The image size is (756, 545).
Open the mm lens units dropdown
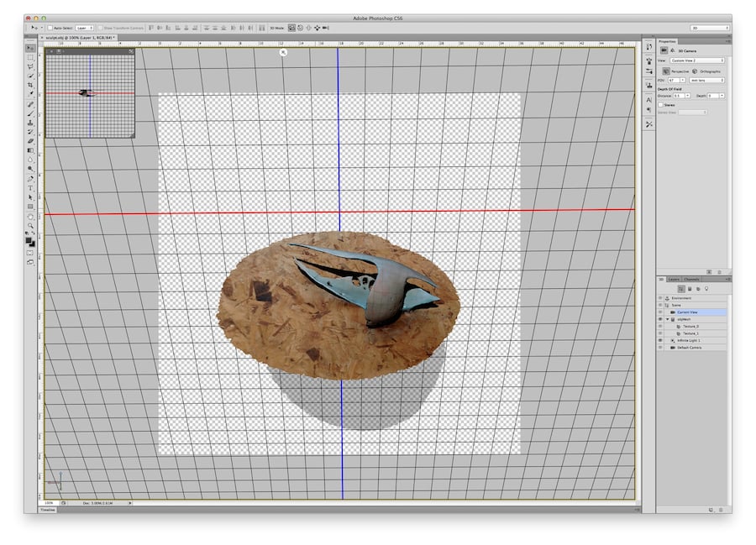point(706,81)
